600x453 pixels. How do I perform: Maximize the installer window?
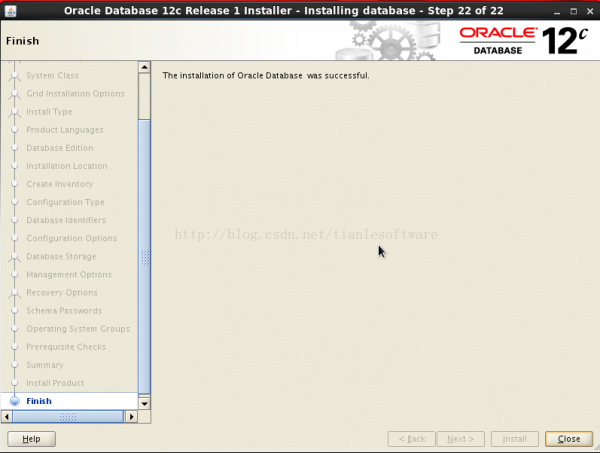[573, 11]
